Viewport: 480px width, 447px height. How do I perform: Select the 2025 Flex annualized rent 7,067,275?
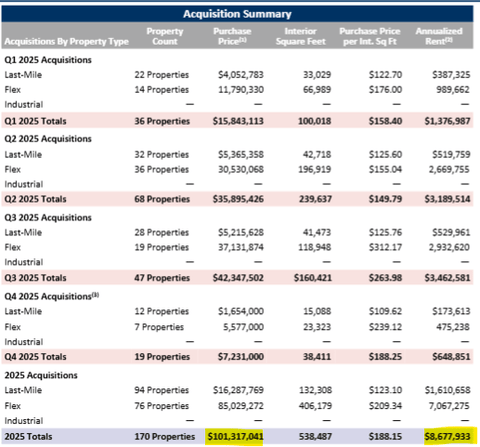[449, 406]
